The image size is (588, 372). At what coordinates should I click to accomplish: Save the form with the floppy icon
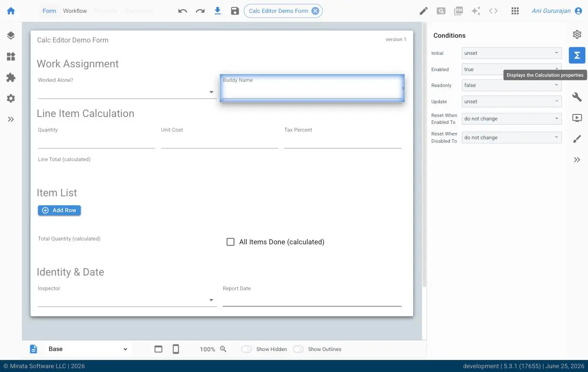point(234,11)
